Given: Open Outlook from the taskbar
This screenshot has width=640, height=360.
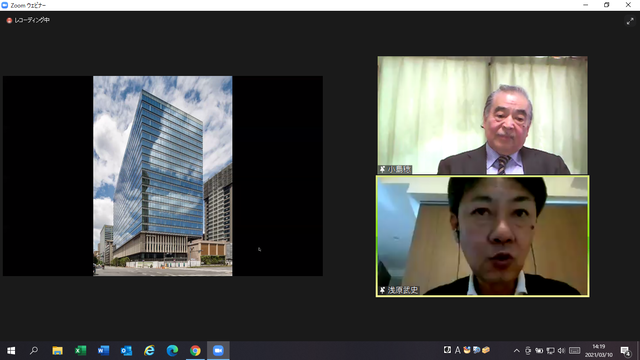Looking at the screenshot, I should (126, 351).
